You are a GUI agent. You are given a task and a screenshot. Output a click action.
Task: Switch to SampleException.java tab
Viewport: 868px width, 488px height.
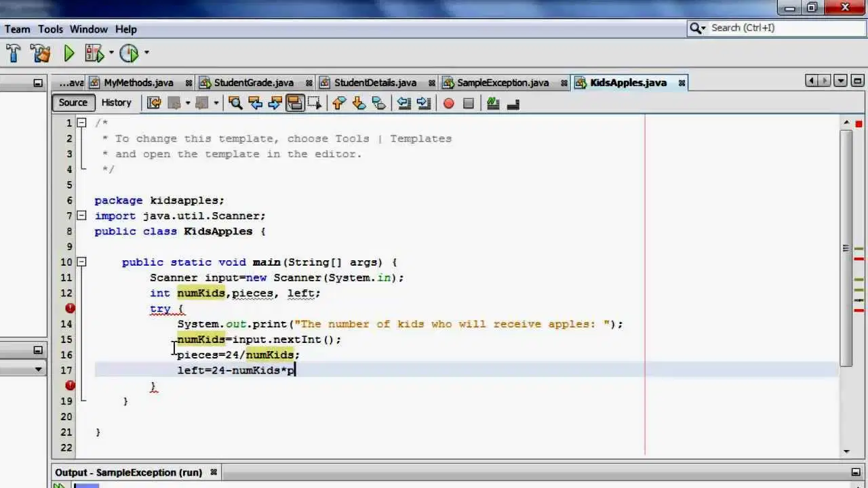[x=502, y=83]
